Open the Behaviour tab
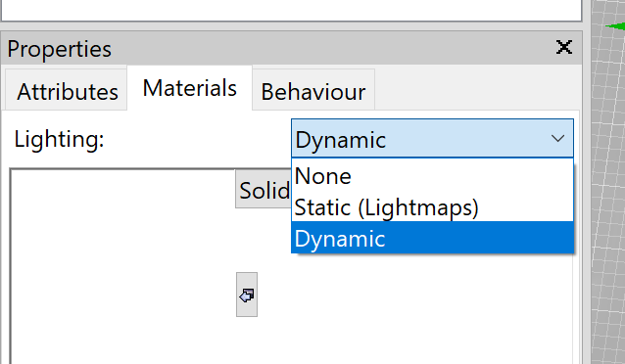625x364 pixels. coord(313,90)
